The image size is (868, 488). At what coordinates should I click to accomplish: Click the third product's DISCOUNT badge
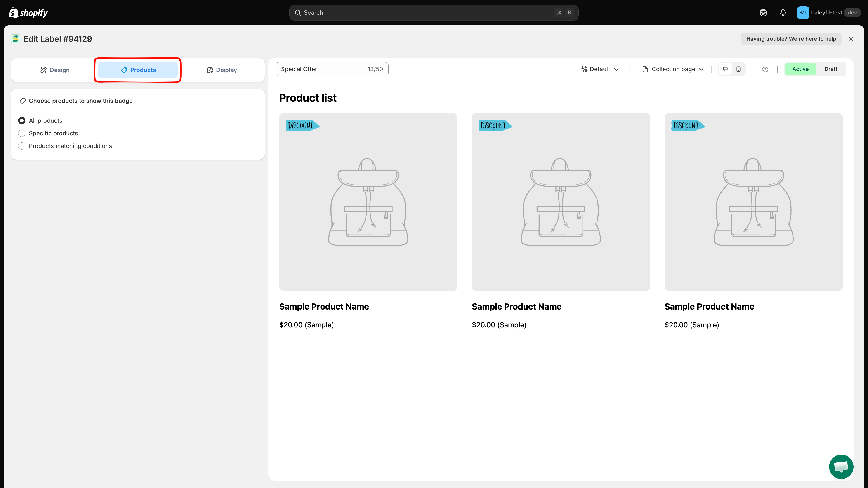point(688,125)
